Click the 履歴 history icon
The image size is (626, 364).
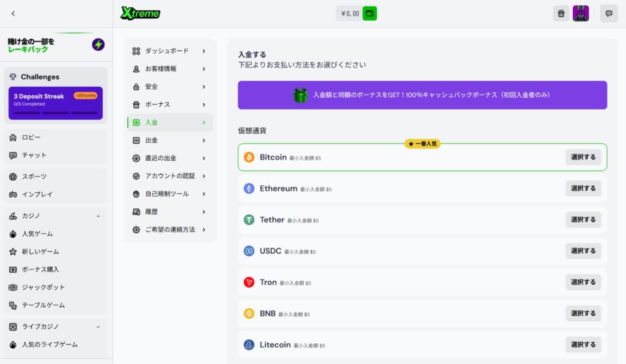[x=136, y=212]
